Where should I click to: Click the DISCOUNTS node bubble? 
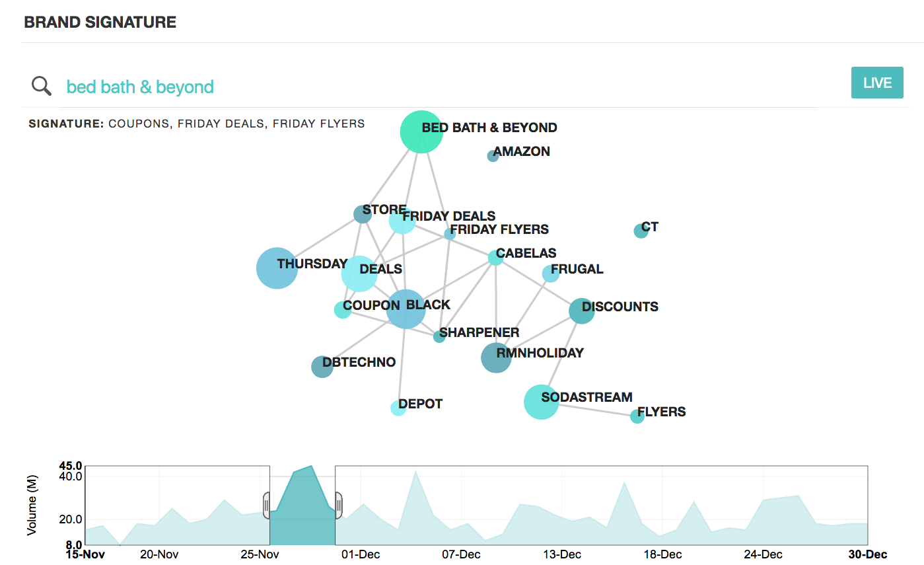coord(581,311)
